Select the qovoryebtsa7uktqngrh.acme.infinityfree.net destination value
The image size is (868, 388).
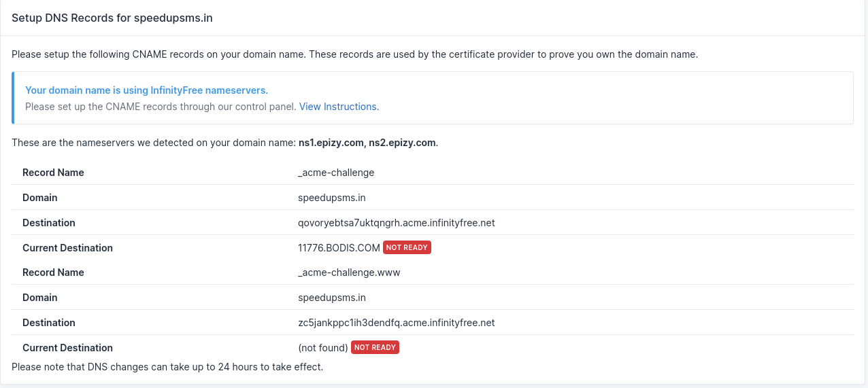(396, 223)
